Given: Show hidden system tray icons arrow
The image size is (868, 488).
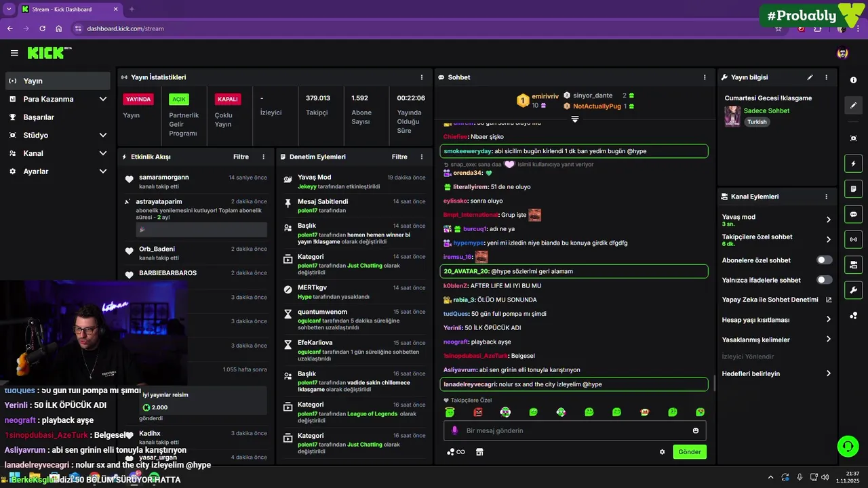Looking at the screenshot, I should point(770,477).
